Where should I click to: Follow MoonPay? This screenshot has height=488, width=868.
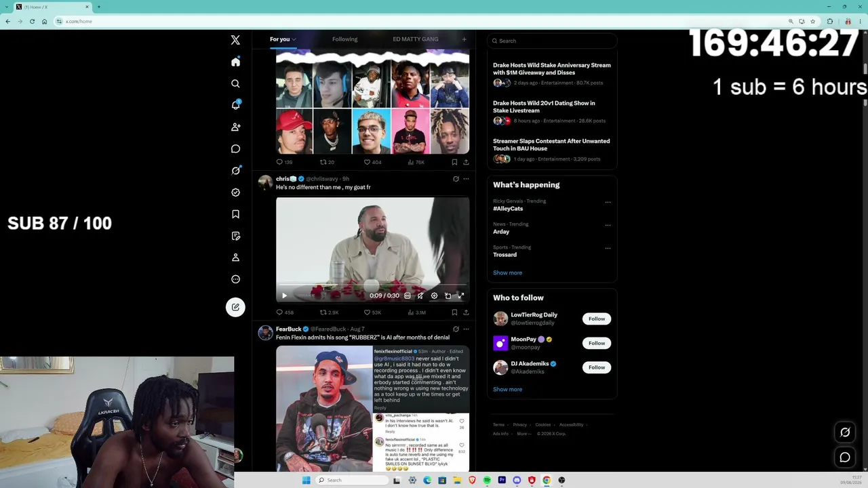tap(597, 343)
